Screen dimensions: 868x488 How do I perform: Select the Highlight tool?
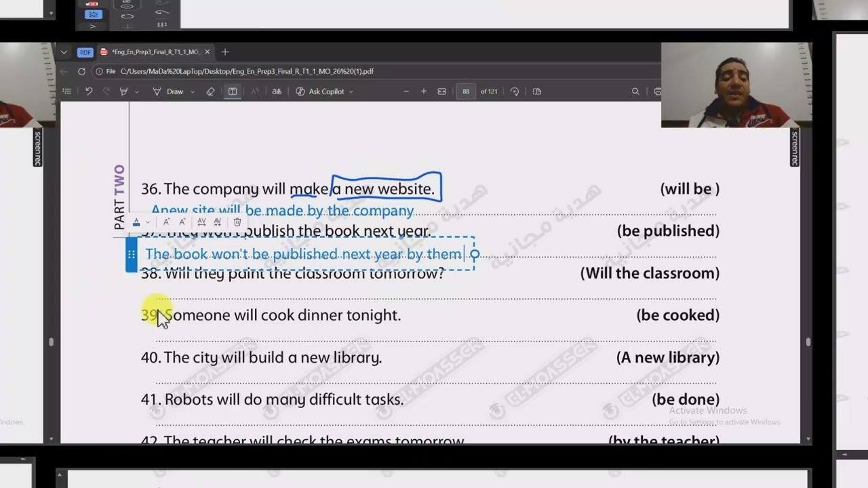click(x=123, y=91)
